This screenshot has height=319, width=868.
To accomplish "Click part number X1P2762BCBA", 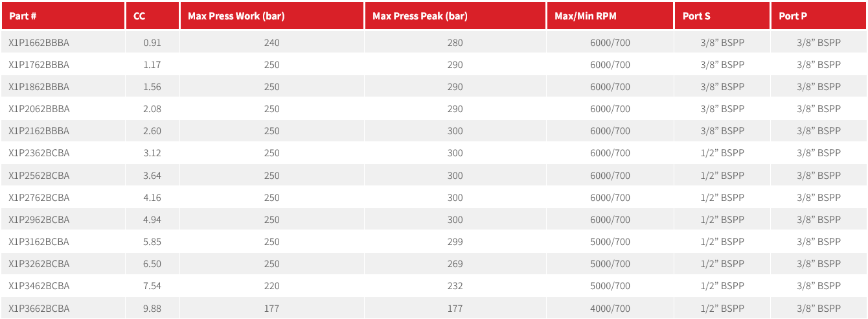I will 39,197.
